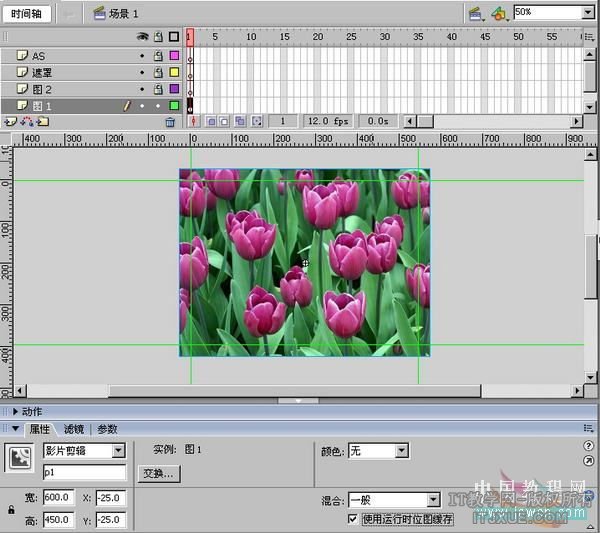Toggle the width-height constrain lock
The height and width of the screenshot is (533, 600).
point(11,509)
